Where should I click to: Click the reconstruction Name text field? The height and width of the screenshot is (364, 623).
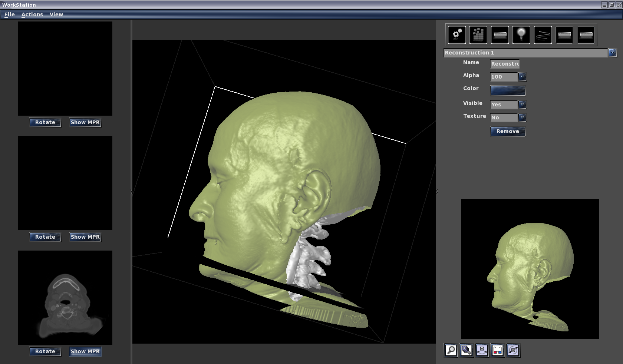(x=505, y=64)
